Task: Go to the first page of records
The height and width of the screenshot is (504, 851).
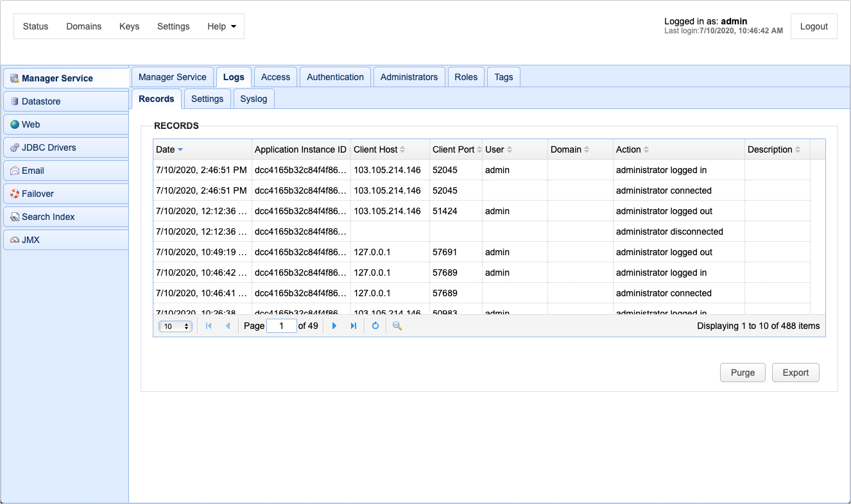Action: [x=209, y=326]
